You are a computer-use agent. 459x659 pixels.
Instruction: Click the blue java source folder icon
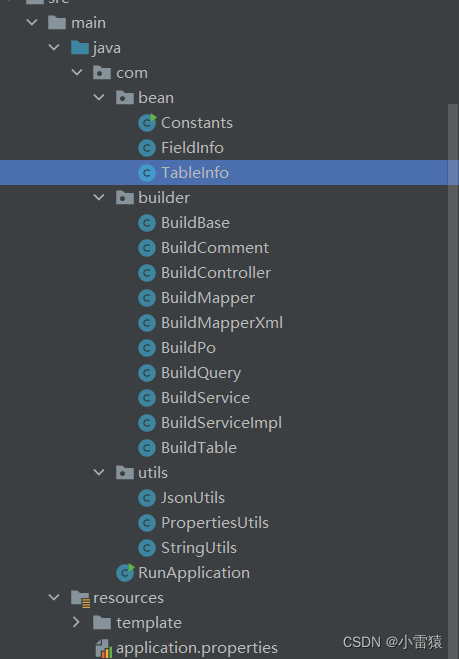tap(80, 47)
